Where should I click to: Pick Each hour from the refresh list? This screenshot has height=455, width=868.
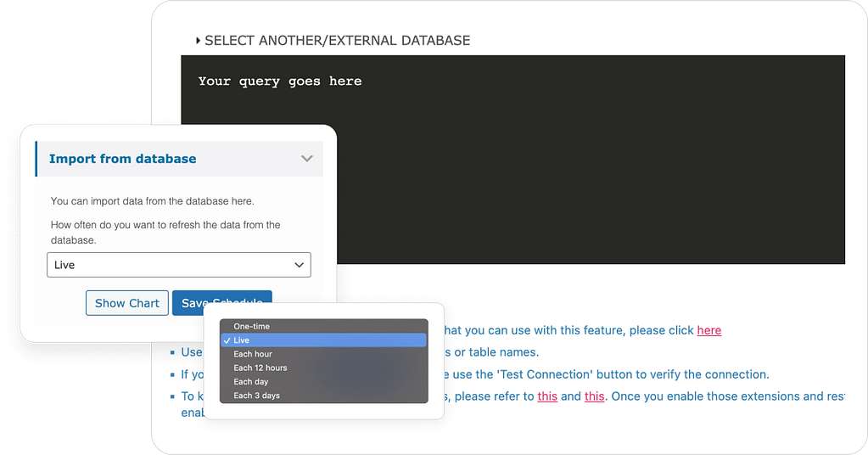tap(253, 354)
